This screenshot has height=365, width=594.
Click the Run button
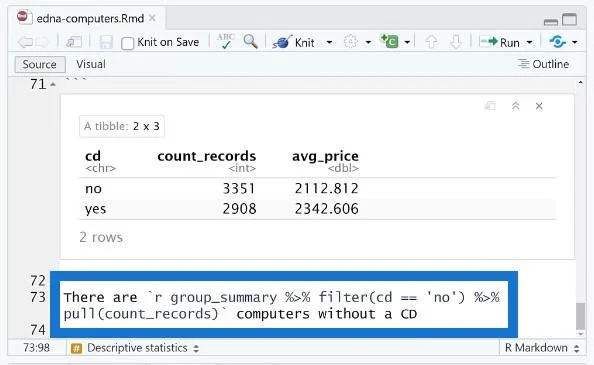[x=499, y=42]
